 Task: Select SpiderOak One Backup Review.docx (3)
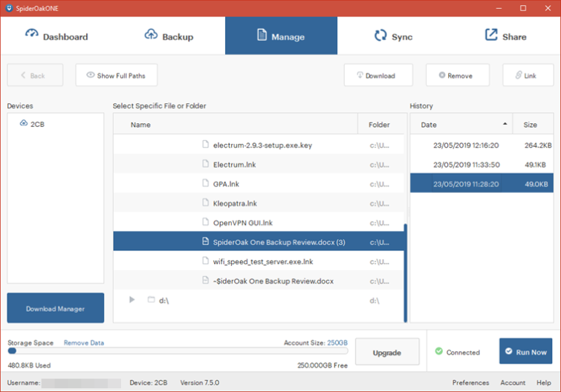259,241
